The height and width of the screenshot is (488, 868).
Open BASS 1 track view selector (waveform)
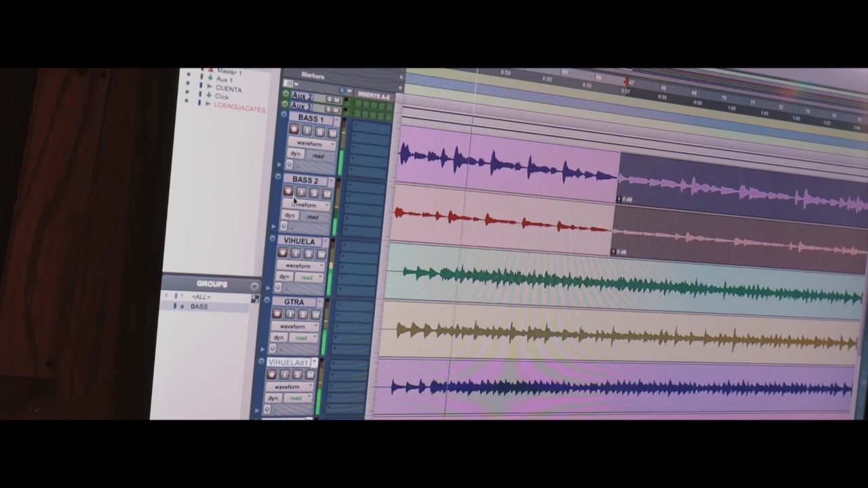(311, 144)
